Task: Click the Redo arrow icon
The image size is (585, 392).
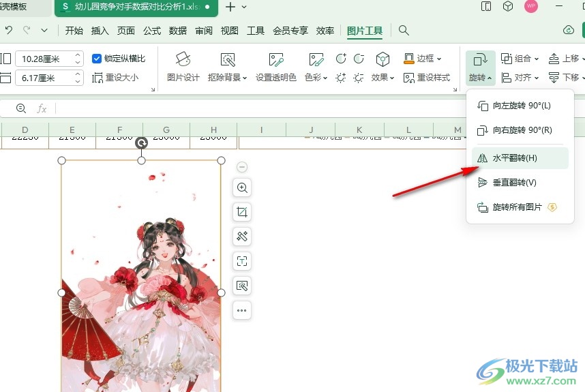Action: point(27,30)
